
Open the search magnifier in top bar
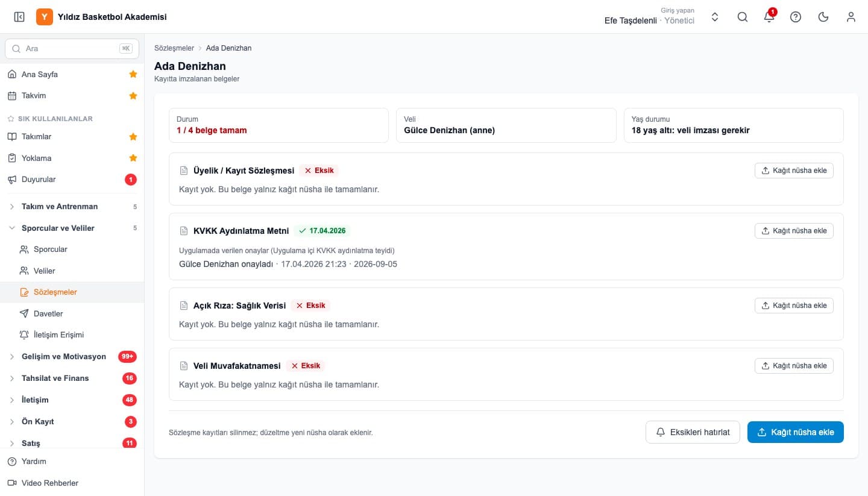pos(743,17)
